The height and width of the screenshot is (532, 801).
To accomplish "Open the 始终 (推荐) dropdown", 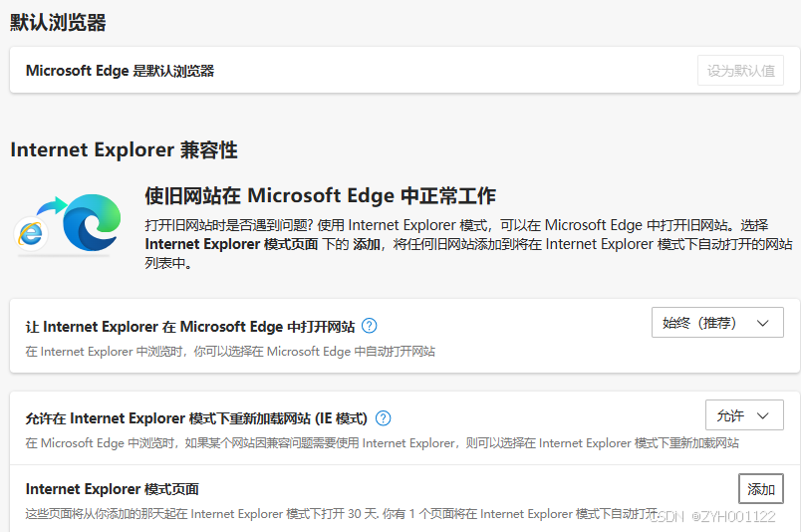I will pyautogui.click(x=717, y=323).
